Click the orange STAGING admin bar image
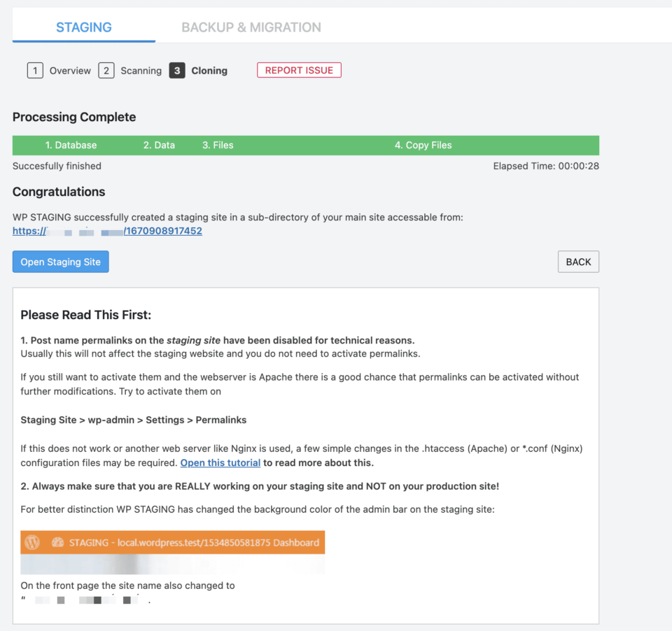672x631 pixels. pyautogui.click(x=173, y=542)
